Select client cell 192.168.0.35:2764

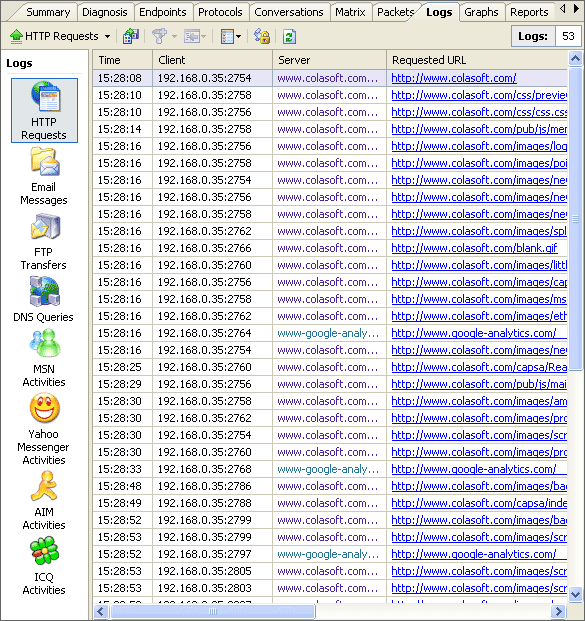212,333
